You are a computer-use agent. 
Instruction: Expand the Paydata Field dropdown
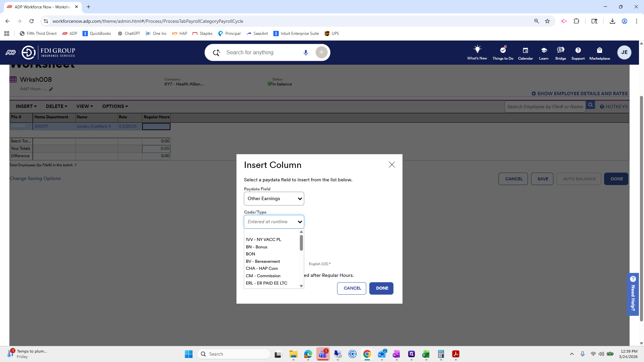tap(274, 199)
